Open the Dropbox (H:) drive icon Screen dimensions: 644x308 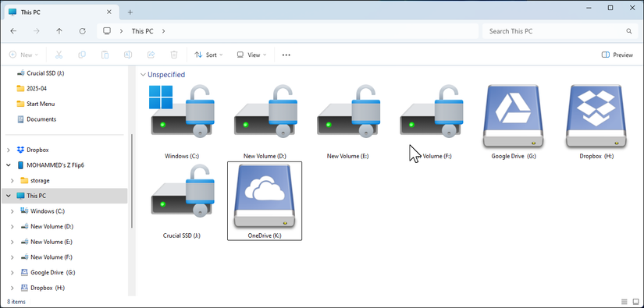point(596,116)
